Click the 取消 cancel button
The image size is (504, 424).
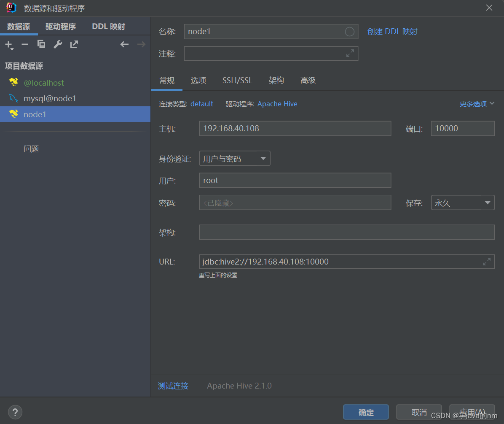tap(419, 412)
